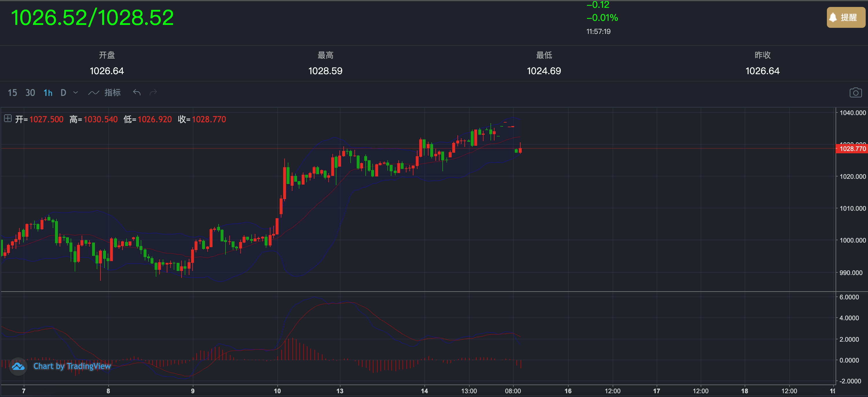Open the Chart by TradingView link

click(x=72, y=366)
